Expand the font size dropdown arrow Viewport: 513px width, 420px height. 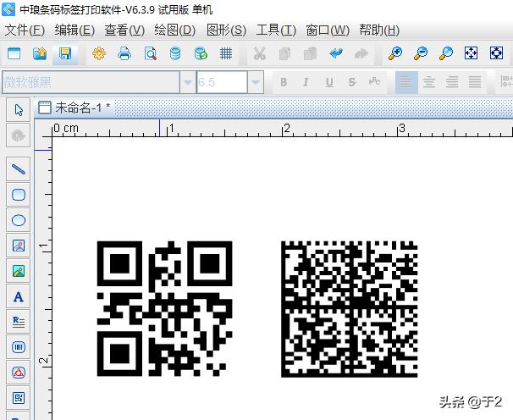pyautogui.click(x=256, y=82)
